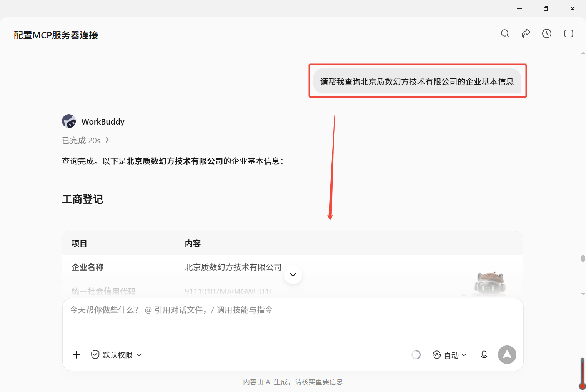Open the 自动 mode dropdown
This screenshot has width=586, height=392.
[450, 355]
